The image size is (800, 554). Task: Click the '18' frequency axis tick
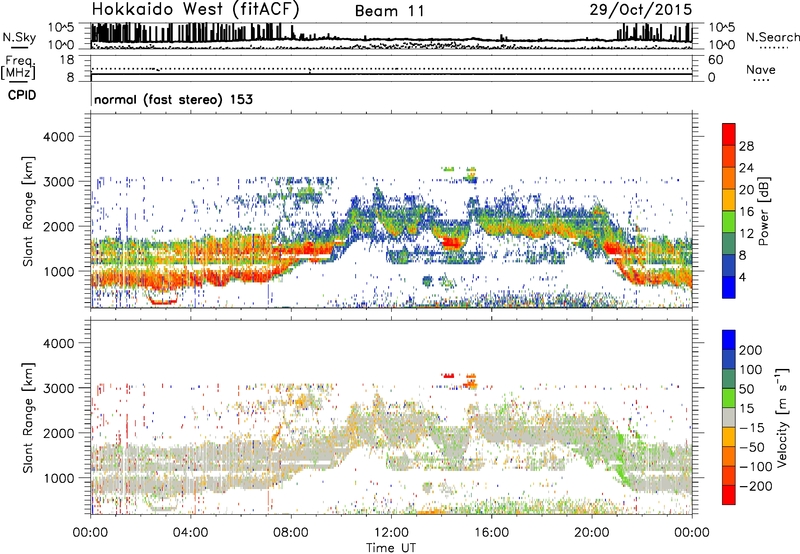(x=67, y=60)
